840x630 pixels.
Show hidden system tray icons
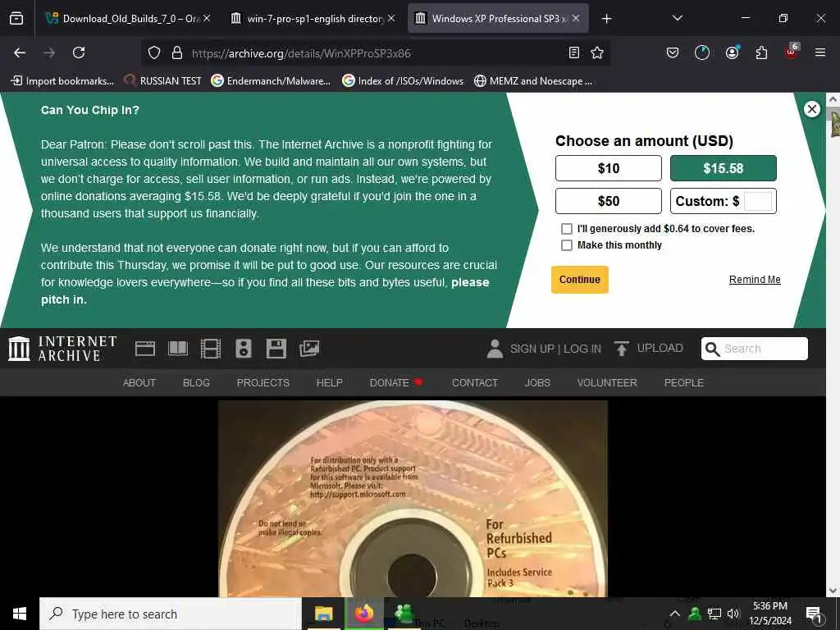coord(675,614)
